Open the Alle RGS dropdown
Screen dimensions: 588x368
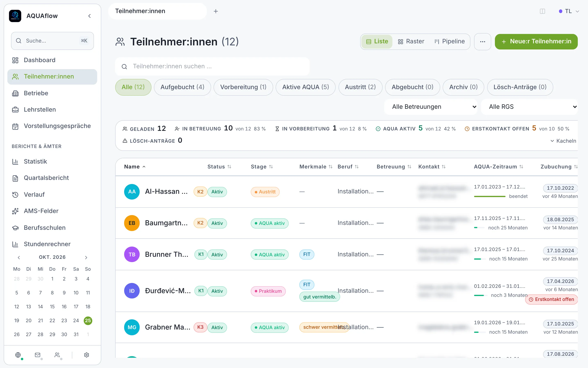[529, 107]
